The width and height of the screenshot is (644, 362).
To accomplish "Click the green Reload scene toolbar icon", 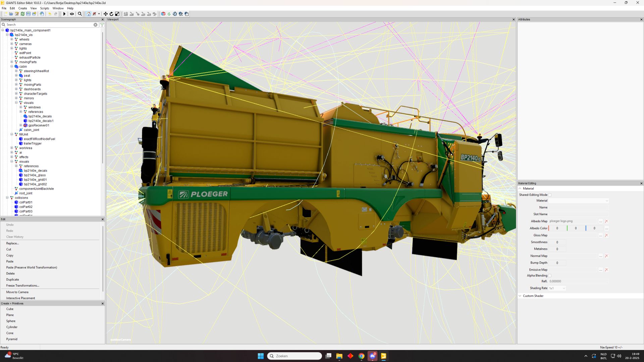I will 22,14.
